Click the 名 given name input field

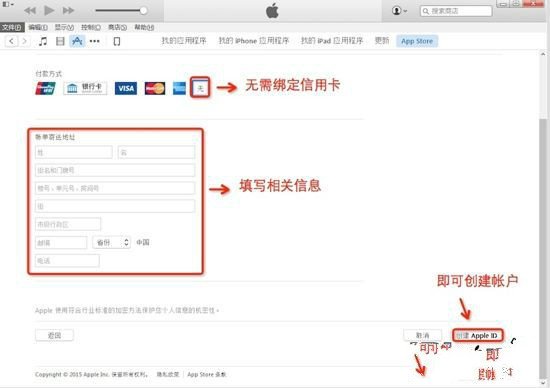coord(156,153)
